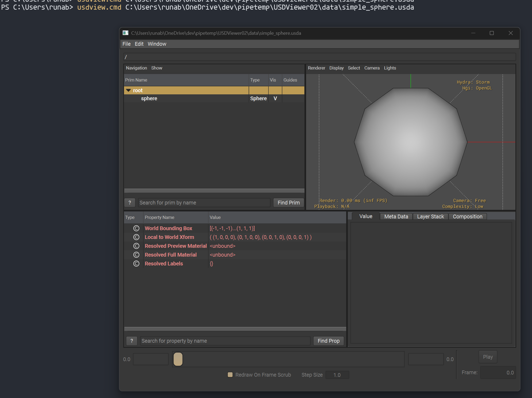Click the bounding box value [(-1, -1, -1)...(1, 1, 1)]
Image resolution: width=532 pixels, height=398 pixels.
coord(232,228)
